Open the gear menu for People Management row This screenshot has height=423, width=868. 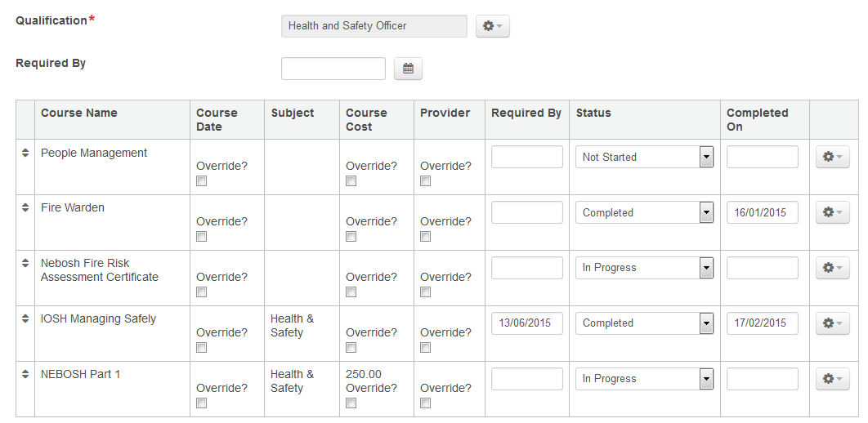[x=832, y=157]
